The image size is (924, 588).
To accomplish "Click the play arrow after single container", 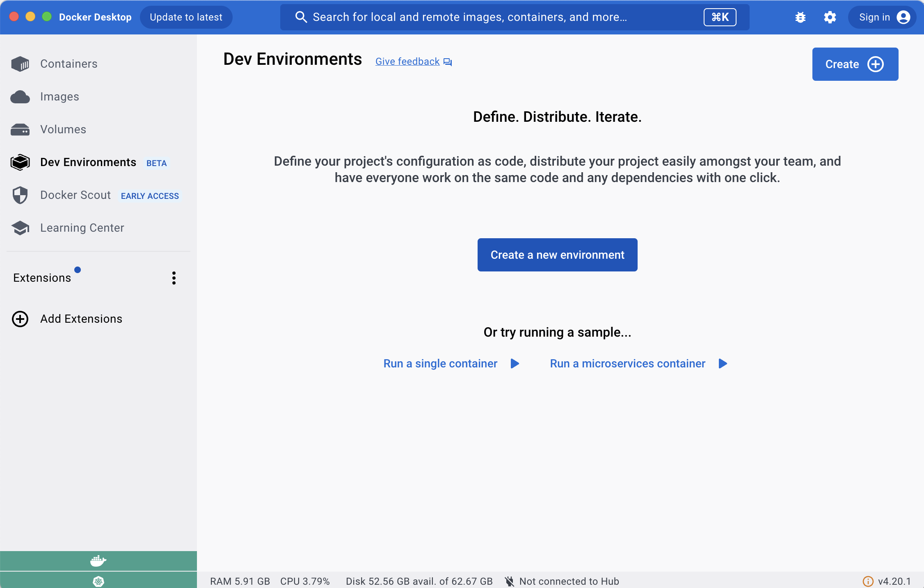I will tap(515, 364).
